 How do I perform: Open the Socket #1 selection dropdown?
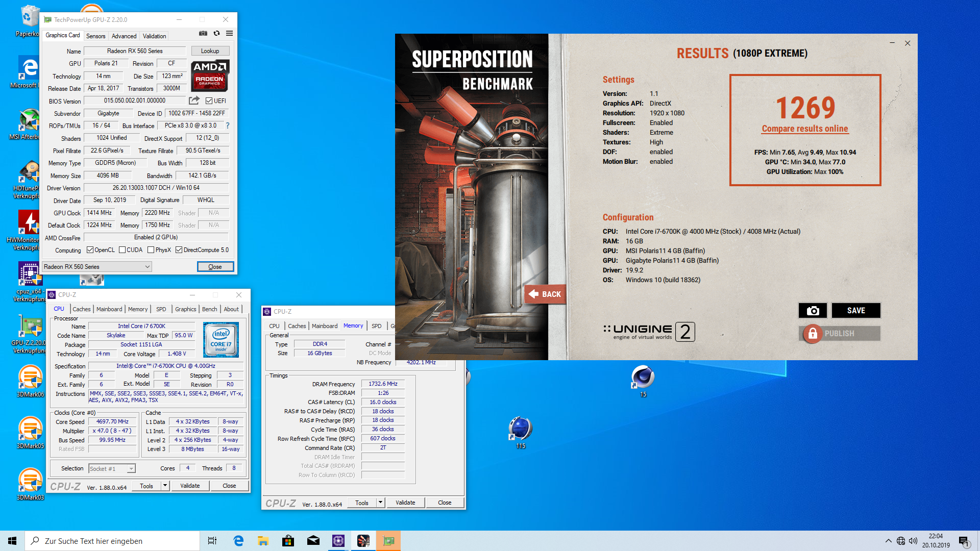pyautogui.click(x=112, y=468)
